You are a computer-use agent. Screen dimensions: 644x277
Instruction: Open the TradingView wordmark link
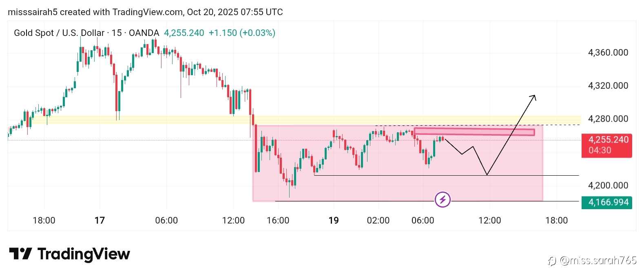[84, 254]
